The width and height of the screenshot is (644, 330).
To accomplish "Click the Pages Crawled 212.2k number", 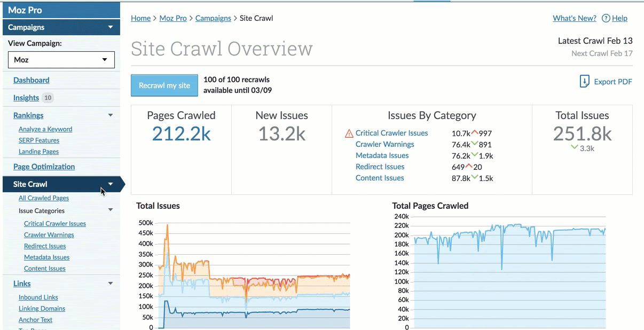I will coord(181,133).
